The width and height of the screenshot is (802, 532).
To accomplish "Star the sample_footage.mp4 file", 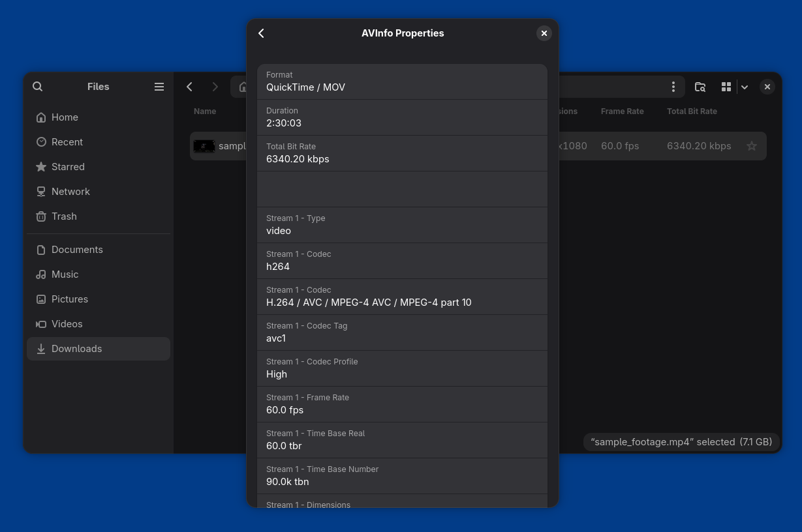I will click(752, 146).
